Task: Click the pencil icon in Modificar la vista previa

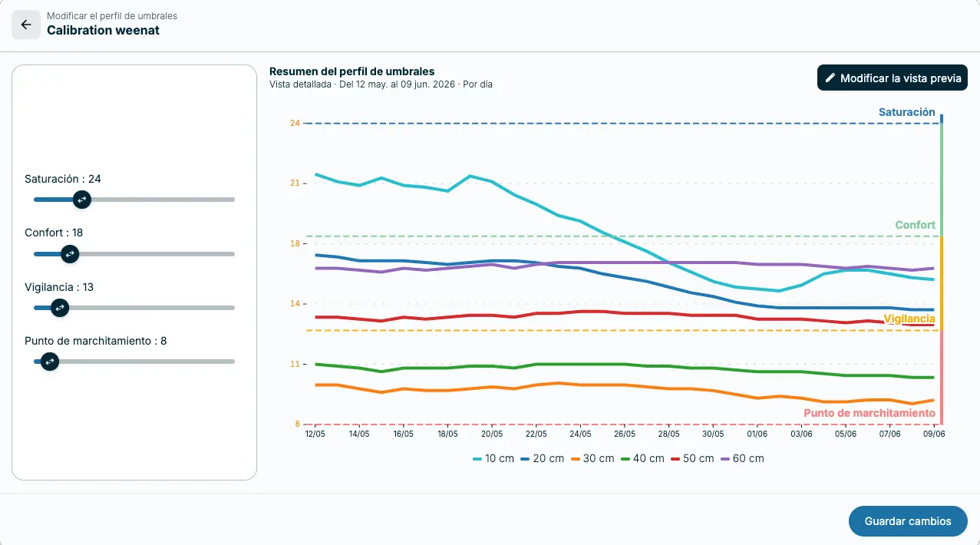Action: coord(830,78)
